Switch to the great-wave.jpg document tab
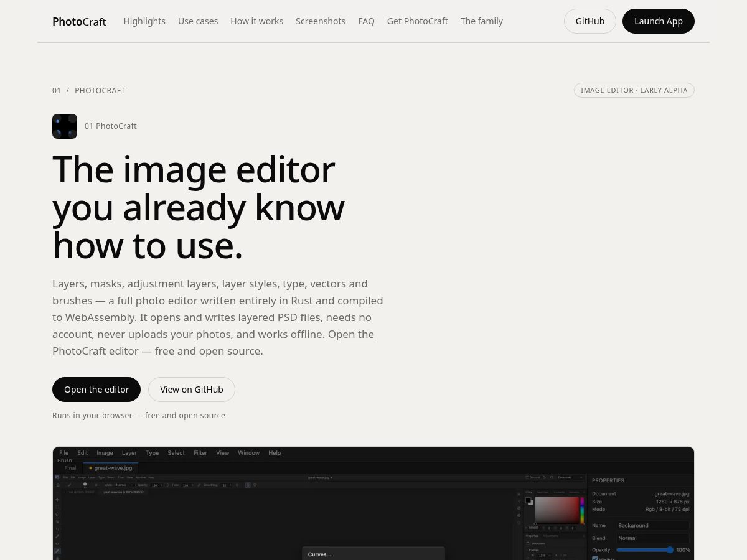This screenshot has width=747, height=560. 110,468
